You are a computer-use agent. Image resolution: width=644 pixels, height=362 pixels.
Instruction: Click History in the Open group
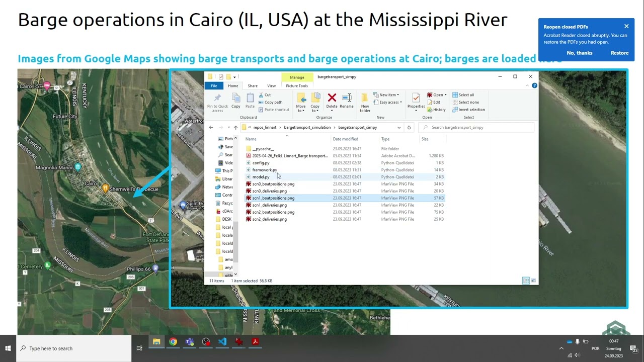[x=436, y=110]
